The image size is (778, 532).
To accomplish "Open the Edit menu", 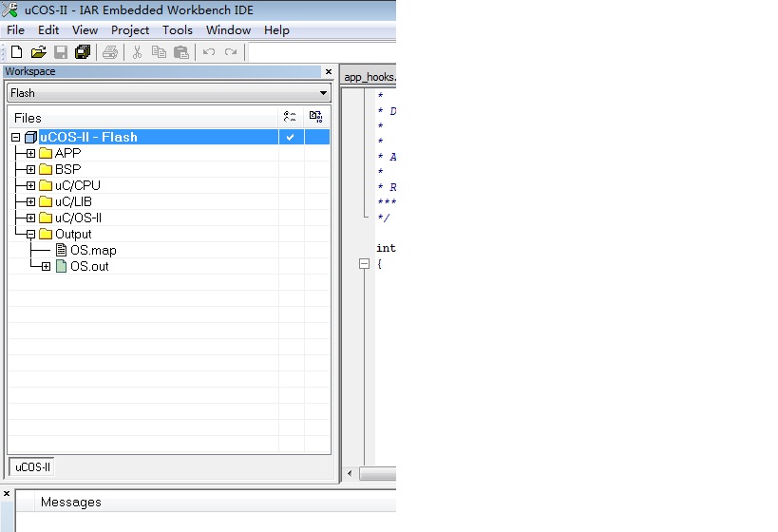I will click(x=48, y=30).
